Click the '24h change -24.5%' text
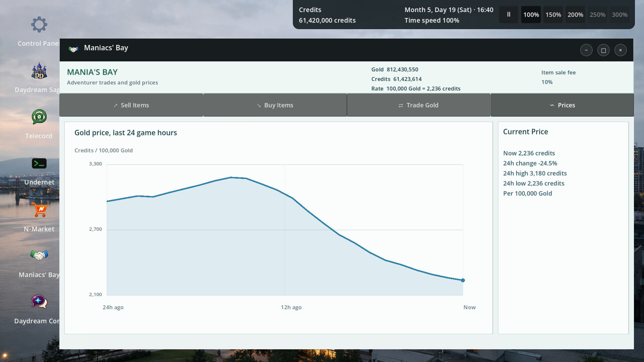 click(x=530, y=163)
